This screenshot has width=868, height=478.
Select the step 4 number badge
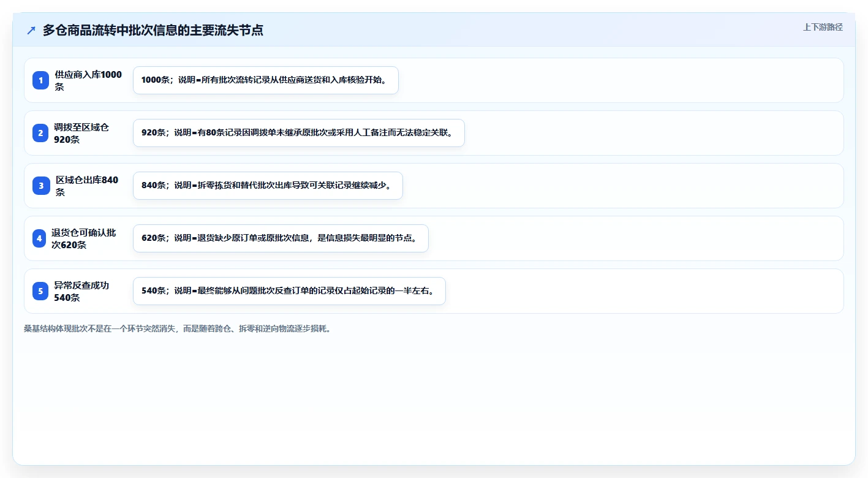pos(39,238)
